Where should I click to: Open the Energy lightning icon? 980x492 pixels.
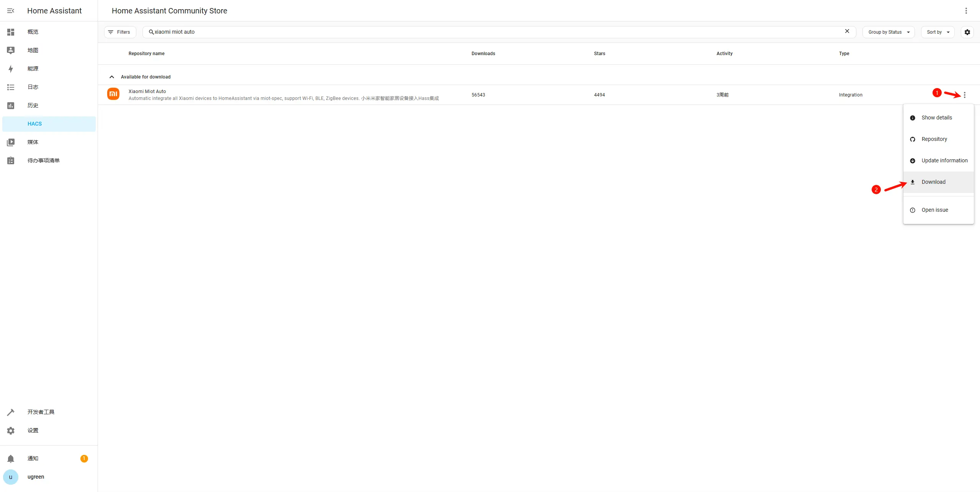[x=11, y=69]
